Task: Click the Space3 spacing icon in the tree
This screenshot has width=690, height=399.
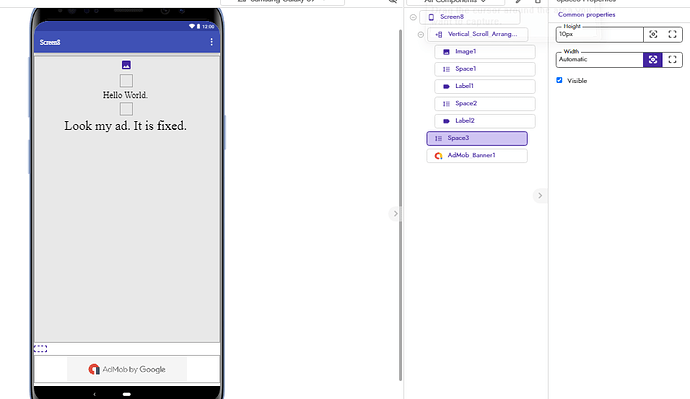Action: (438, 139)
